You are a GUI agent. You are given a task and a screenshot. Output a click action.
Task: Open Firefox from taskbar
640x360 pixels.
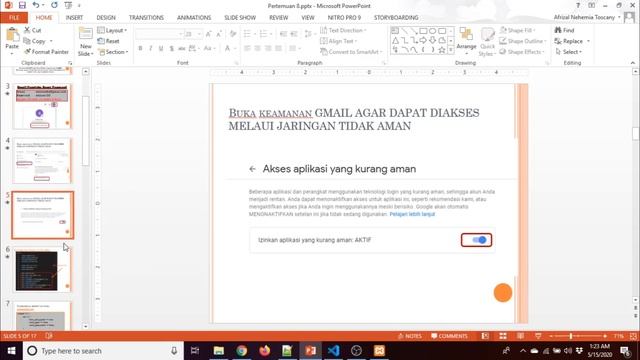click(264, 351)
